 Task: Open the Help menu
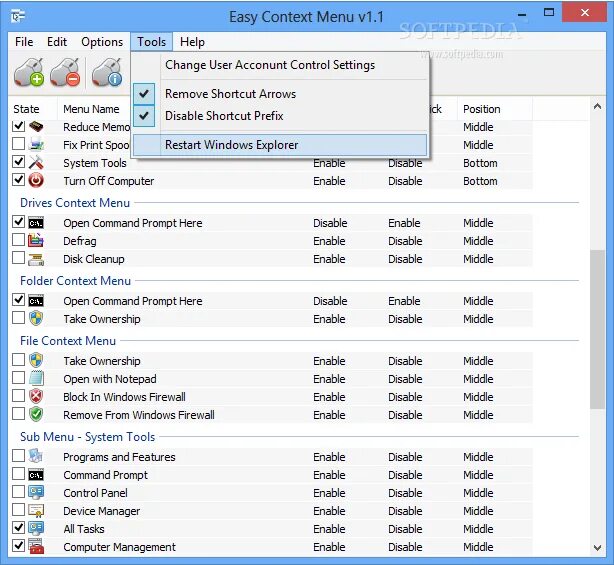click(x=192, y=42)
